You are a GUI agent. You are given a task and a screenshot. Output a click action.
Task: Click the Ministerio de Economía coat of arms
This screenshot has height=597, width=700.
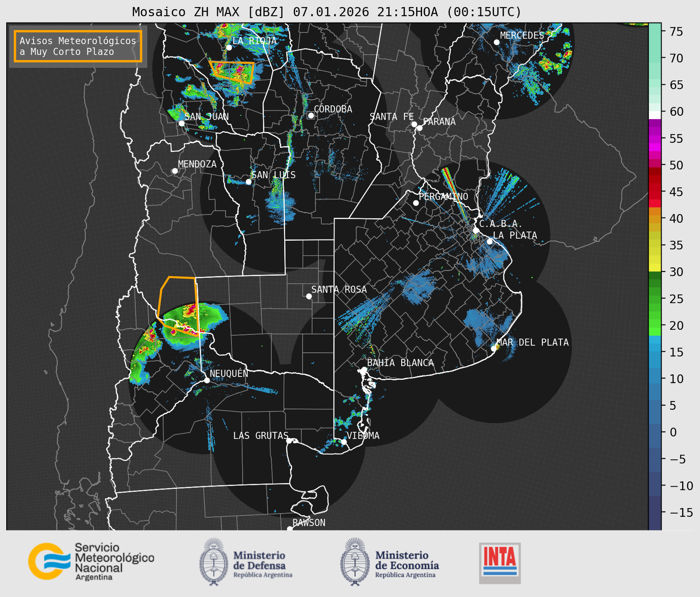coord(355,562)
